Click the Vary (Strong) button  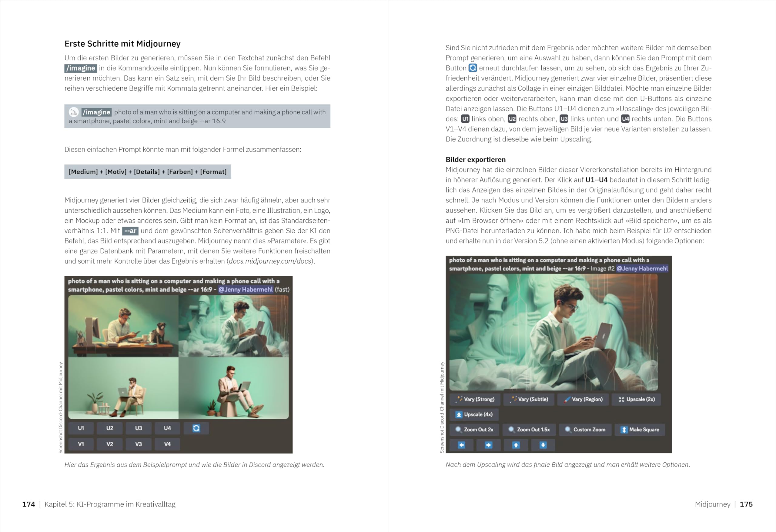(x=474, y=399)
